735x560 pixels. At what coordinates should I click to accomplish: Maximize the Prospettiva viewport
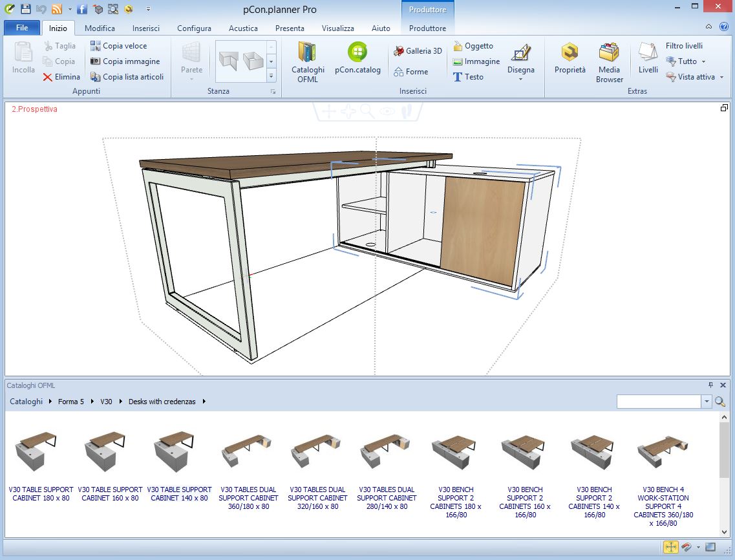(x=724, y=108)
